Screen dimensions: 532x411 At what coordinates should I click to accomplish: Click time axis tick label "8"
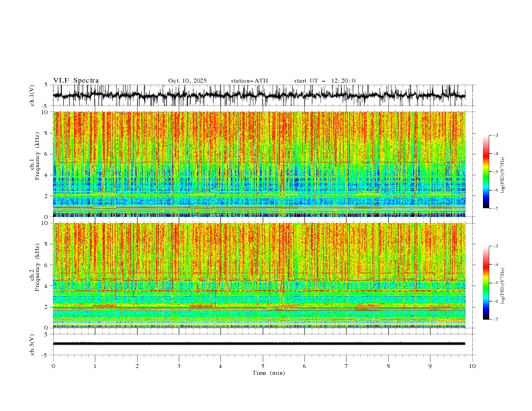tap(388, 366)
